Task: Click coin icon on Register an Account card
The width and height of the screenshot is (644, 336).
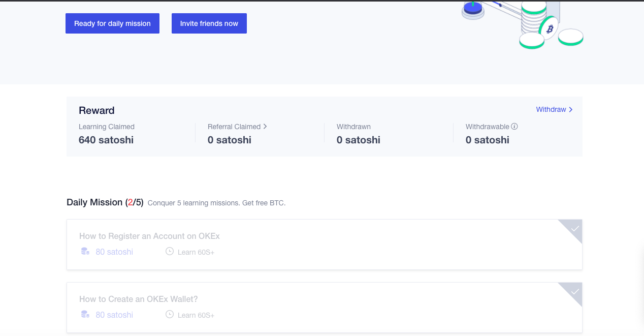Action: [x=85, y=252]
